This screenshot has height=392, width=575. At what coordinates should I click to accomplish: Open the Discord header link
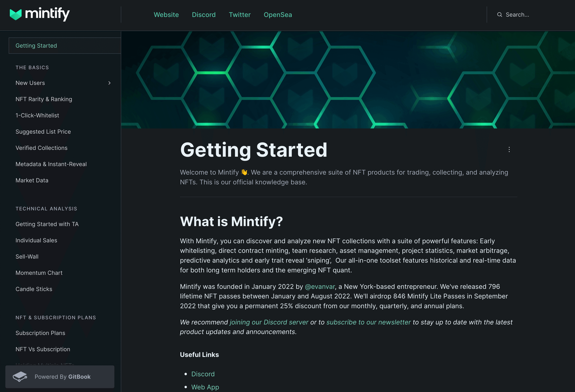coord(204,15)
